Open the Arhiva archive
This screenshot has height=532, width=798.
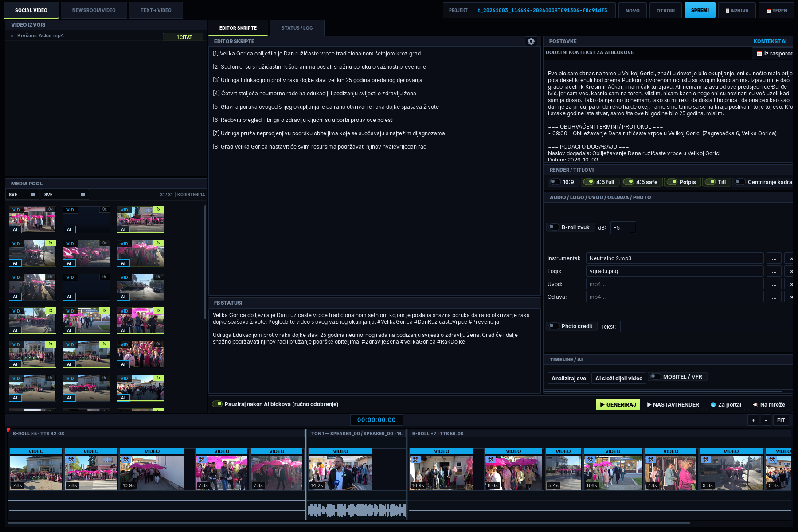pyautogui.click(x=737, y=10)
